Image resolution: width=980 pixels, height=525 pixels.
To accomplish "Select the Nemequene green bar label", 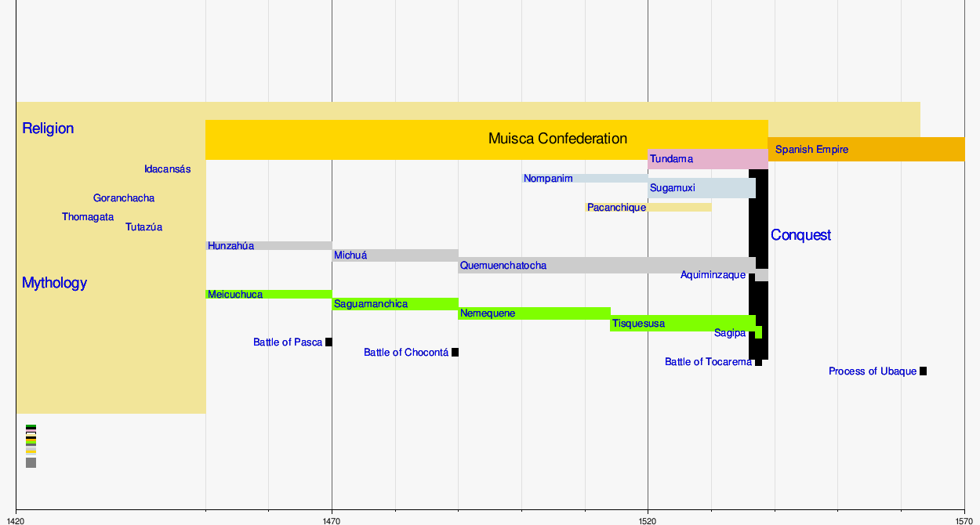I will [488, 313].
